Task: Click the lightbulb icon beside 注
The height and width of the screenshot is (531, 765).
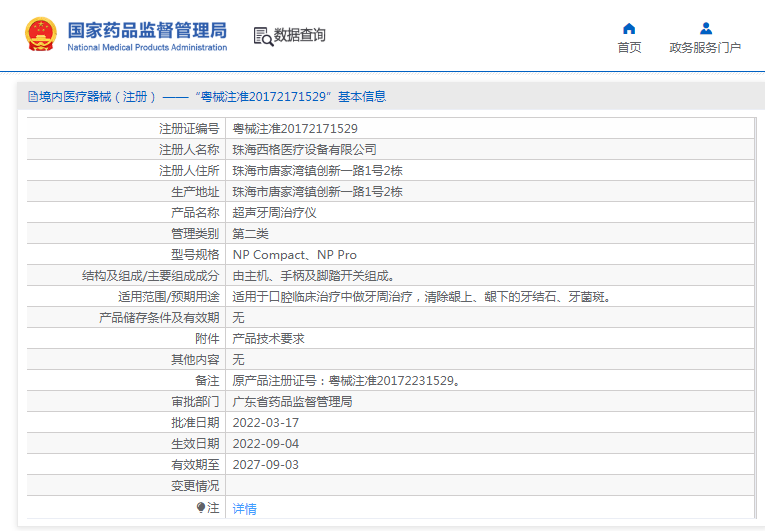Action: [x=201, y=508]
